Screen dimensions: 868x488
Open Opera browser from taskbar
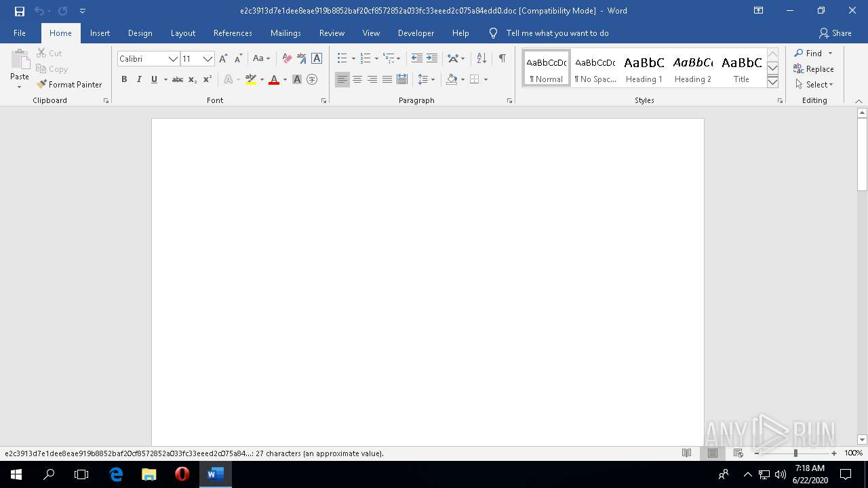tap(182, 474)
